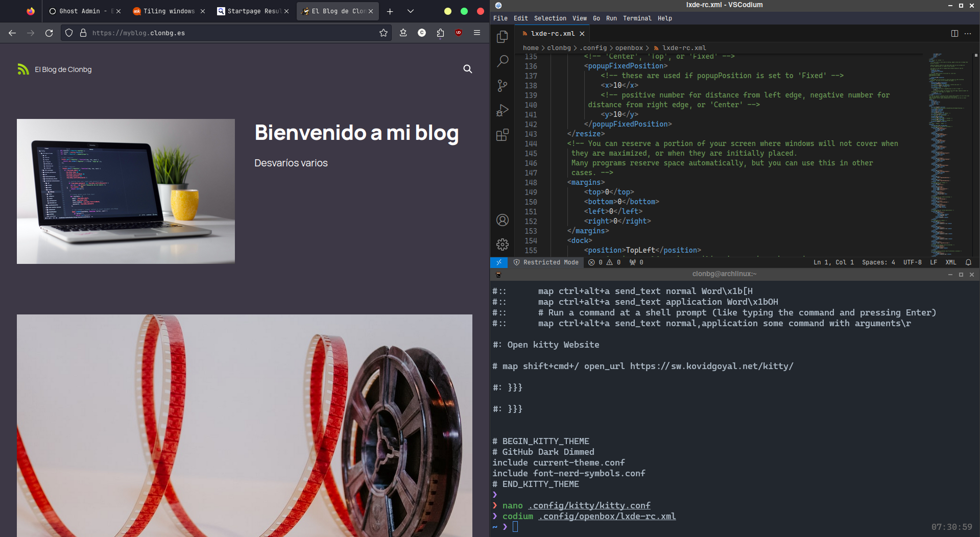Open the VSCodium Accounts menu
This screenshot has width=980, height=537.
(x=503, y=220)
